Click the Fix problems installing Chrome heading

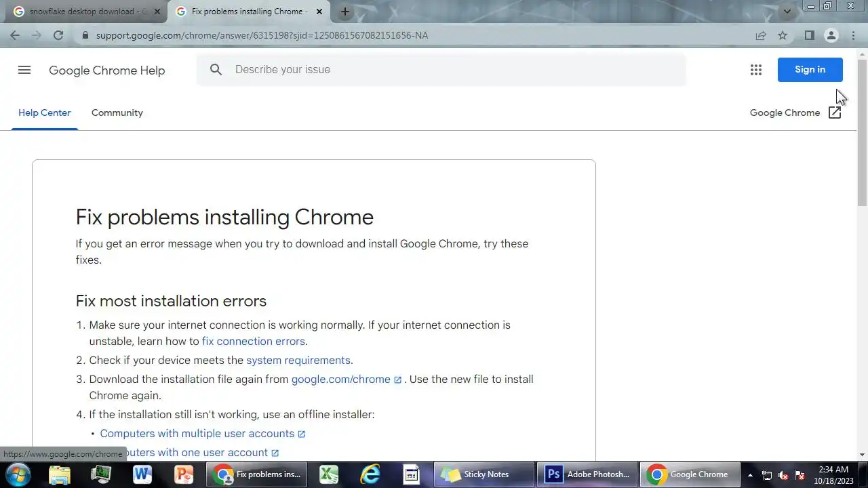tap(224, 217)
